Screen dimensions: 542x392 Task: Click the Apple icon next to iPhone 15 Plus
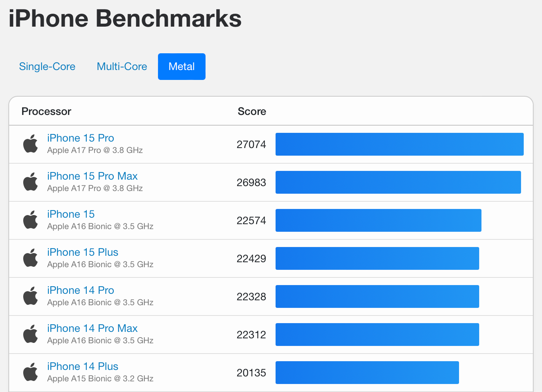pos(30,258)
